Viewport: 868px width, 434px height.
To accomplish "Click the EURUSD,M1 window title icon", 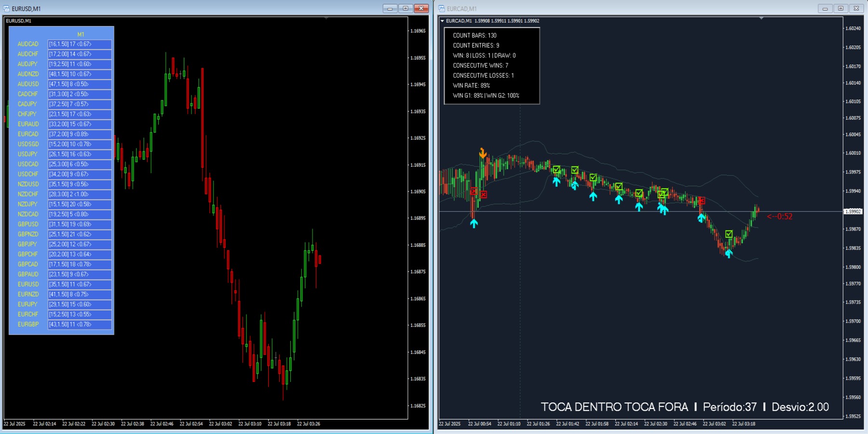I will click(x=7, y=9).
